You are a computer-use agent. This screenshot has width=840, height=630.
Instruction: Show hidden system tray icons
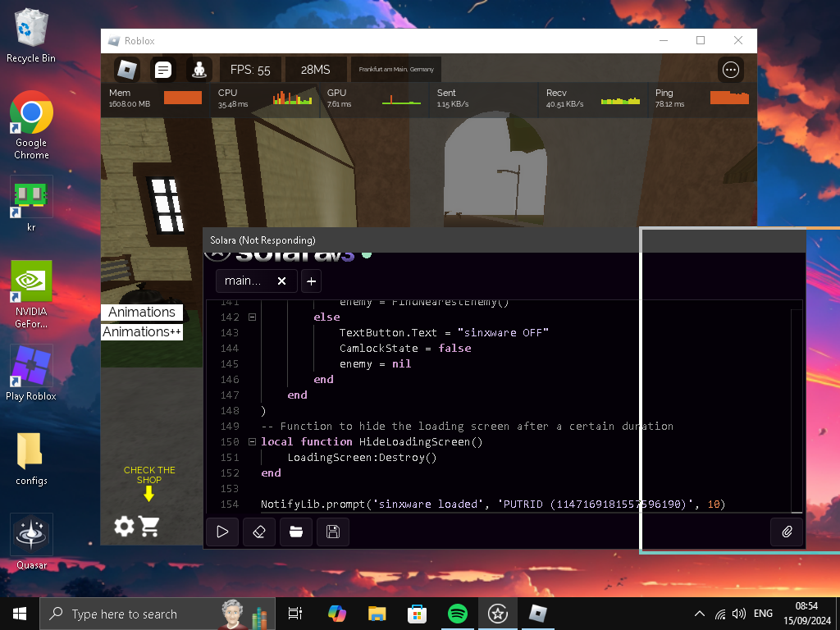click(699, 614)
